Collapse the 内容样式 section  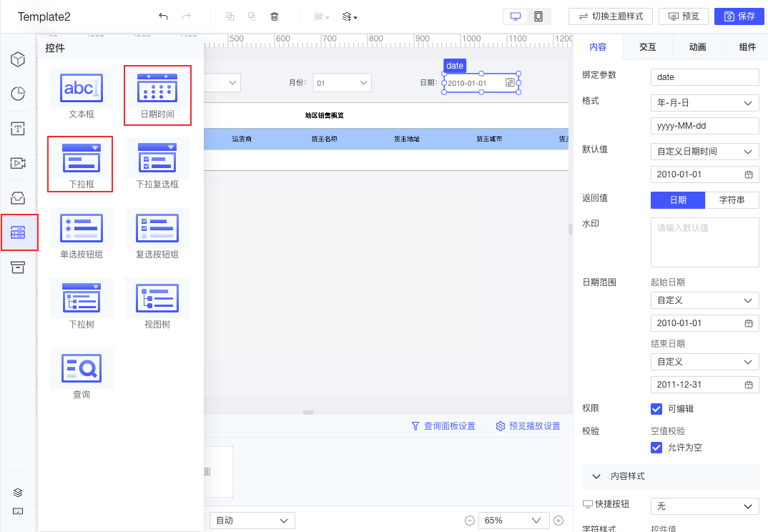[x=596, y=476]
